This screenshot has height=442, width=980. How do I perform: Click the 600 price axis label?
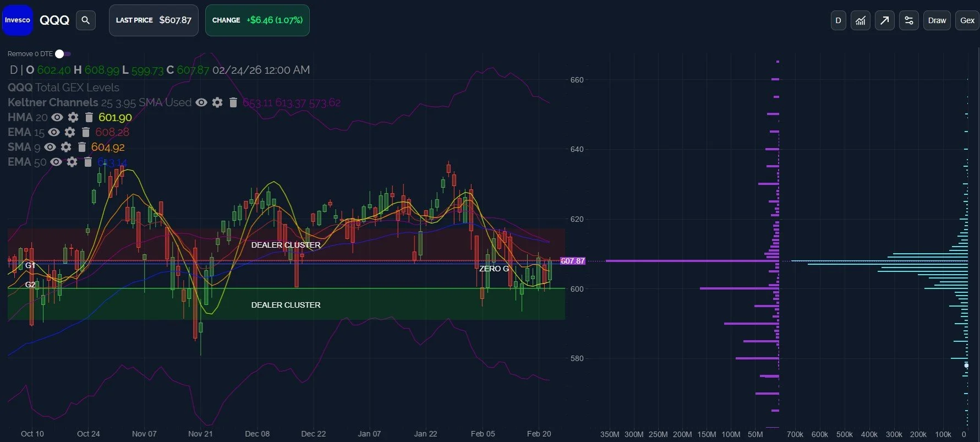coord(577,289)
